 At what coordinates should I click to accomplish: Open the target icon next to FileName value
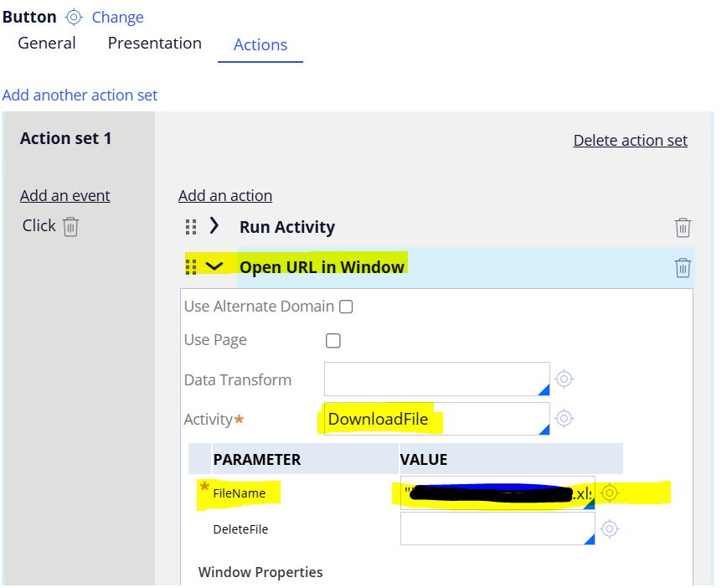[610, 494]
